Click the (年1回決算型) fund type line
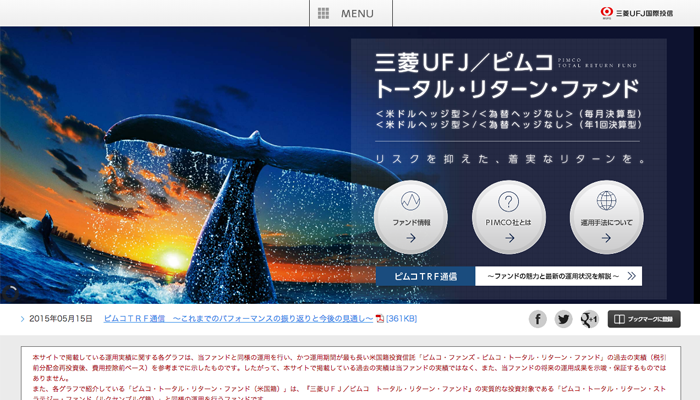This screenshot has width=700, height=400. pos(508,125)
